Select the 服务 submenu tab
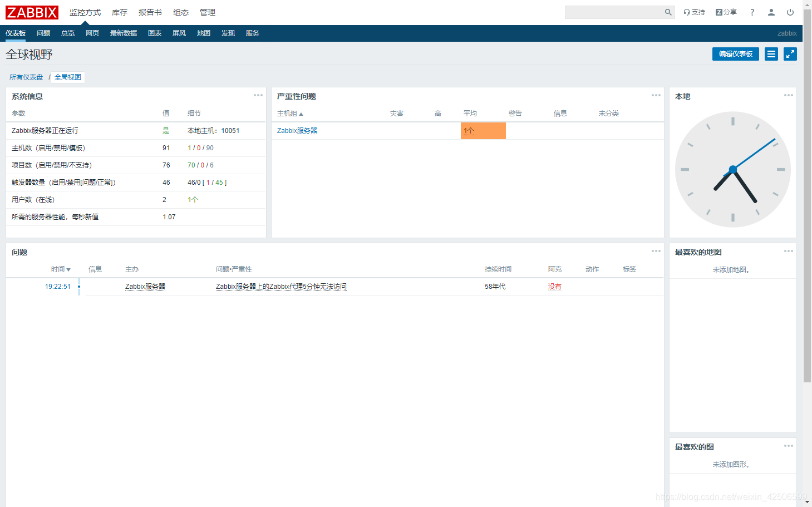 (253, 33)
